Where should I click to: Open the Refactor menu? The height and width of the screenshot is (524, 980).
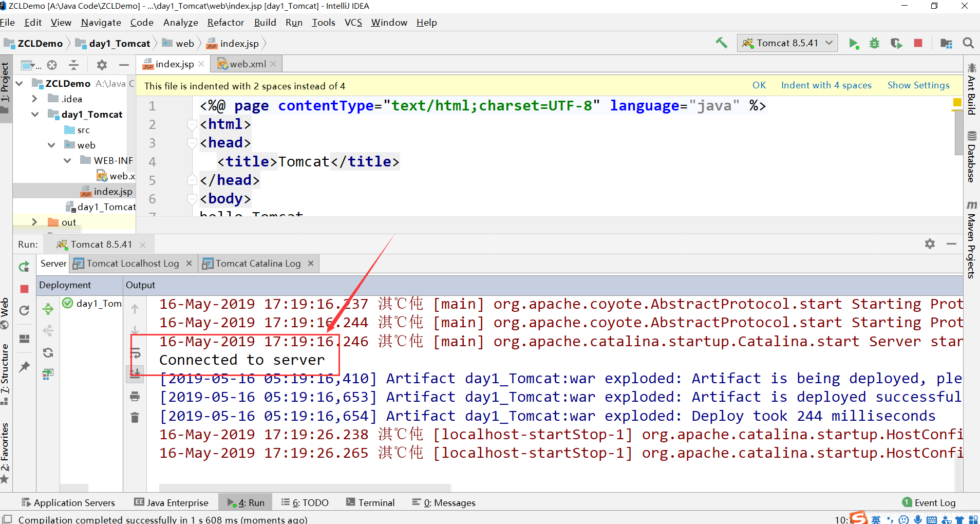point(225,23)
